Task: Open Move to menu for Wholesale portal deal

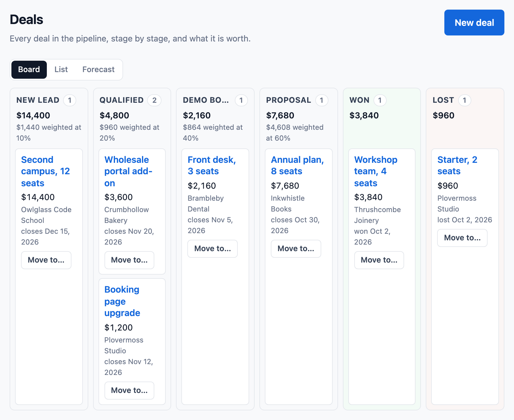Action: (129, 260)
